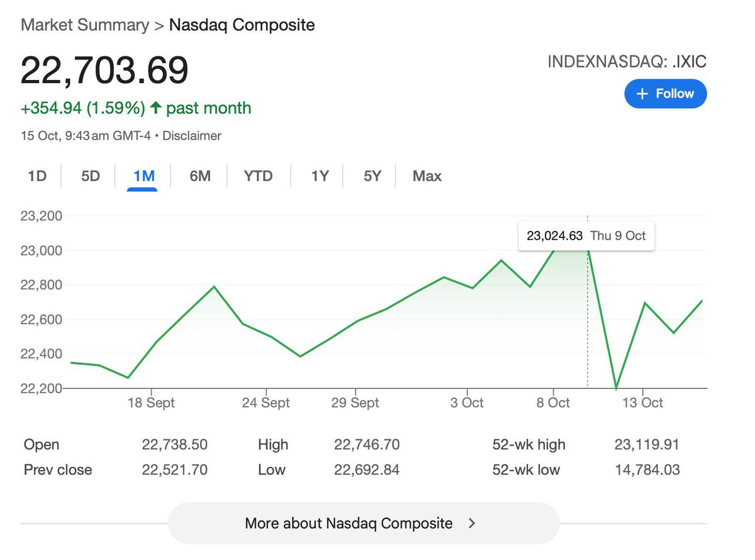Click the Prev close label
Image resolution: width=755 pixels, height=560 pixels.
tap(58, 470)
